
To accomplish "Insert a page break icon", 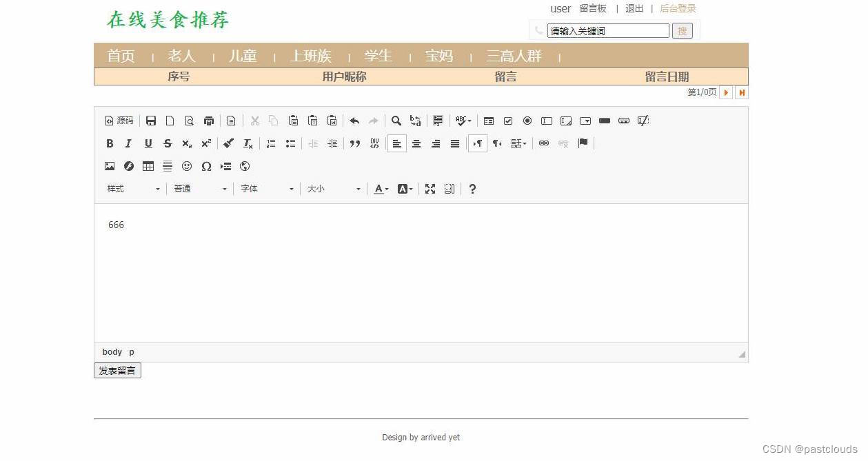I will (x=225, y=166).
